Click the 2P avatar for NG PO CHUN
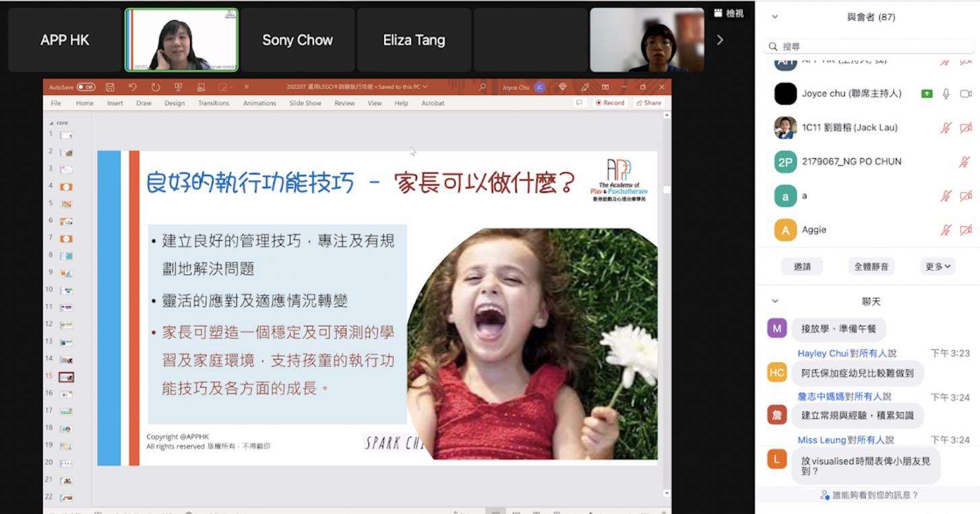This screenshot has height=514, width=980. (785, 162)
